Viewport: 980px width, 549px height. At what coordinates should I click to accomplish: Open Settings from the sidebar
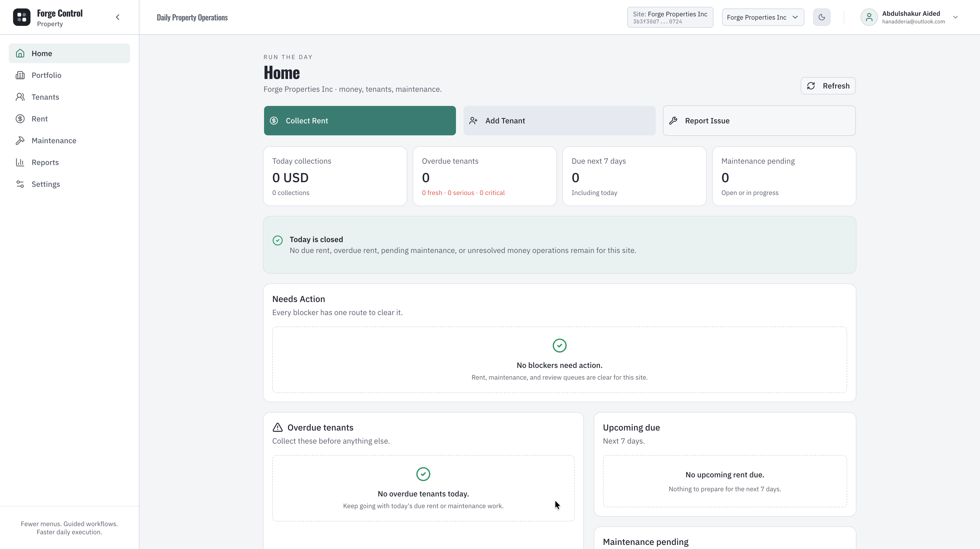click(69, 184)
